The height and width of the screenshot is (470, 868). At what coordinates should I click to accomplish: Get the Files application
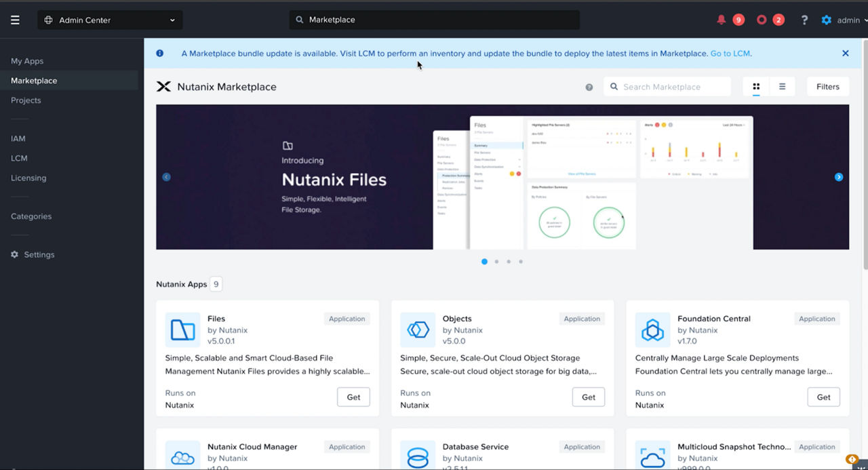click(353, 397)
